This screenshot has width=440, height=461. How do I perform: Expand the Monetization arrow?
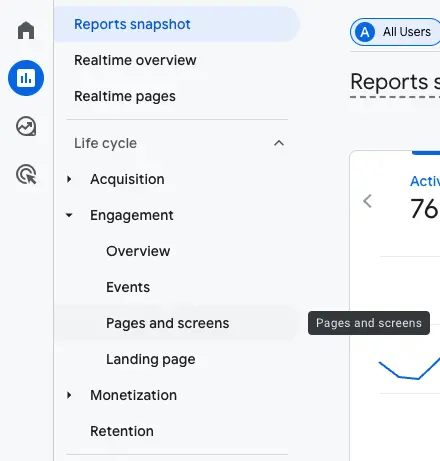[69, 395]
